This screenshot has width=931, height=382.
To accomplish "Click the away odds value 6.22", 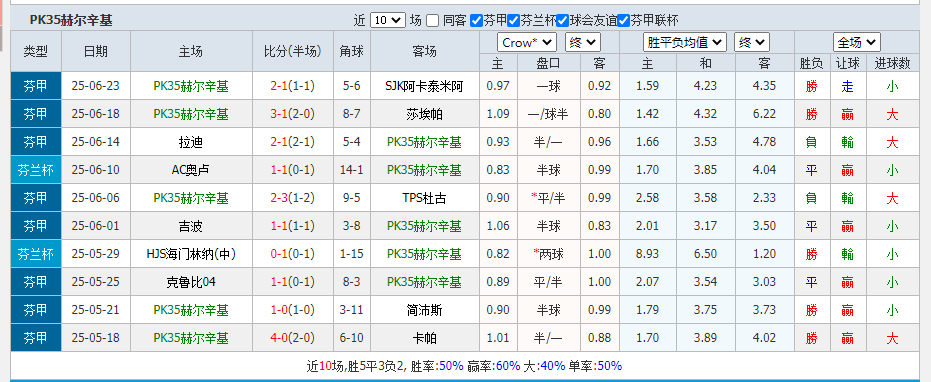I will (x=764, y=114).
